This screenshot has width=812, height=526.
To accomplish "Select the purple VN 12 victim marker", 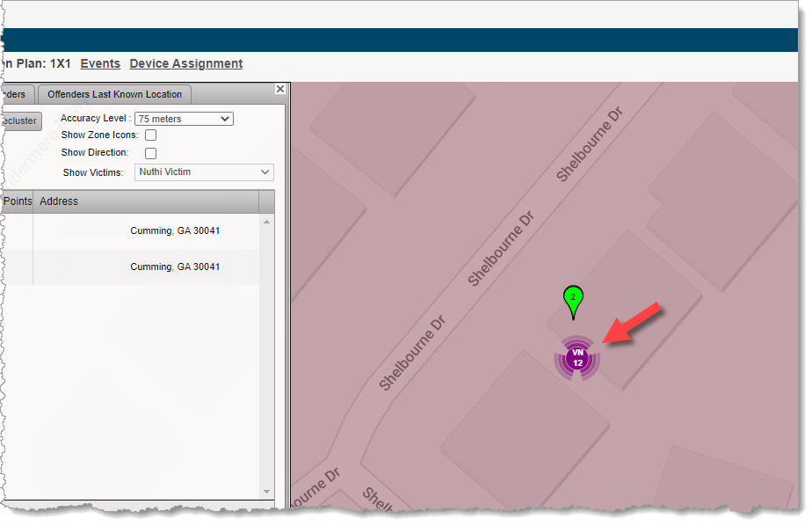I will coord(577,358).
